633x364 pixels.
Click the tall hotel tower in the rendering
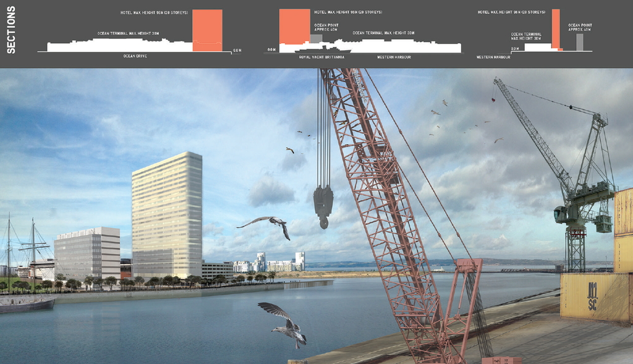point(167,213)
